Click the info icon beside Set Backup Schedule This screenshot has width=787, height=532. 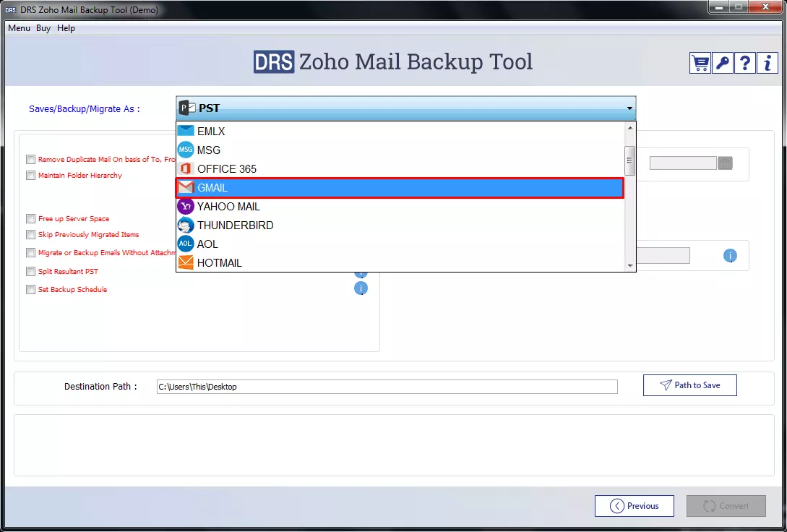coord(361,288)
